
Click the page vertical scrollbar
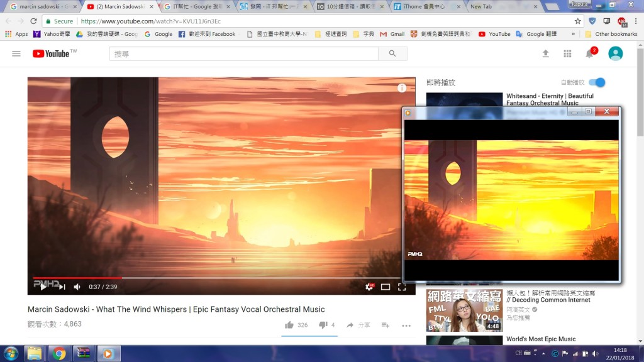640,92
